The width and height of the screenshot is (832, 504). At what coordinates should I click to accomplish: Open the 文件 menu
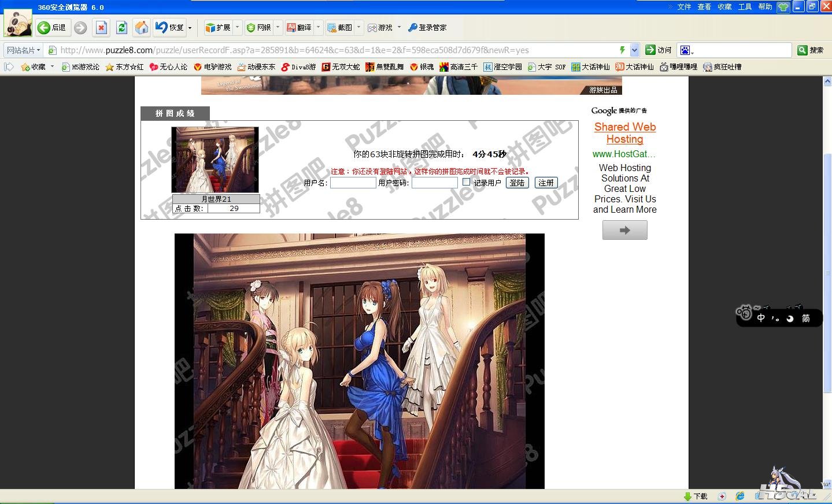point(684,7)
